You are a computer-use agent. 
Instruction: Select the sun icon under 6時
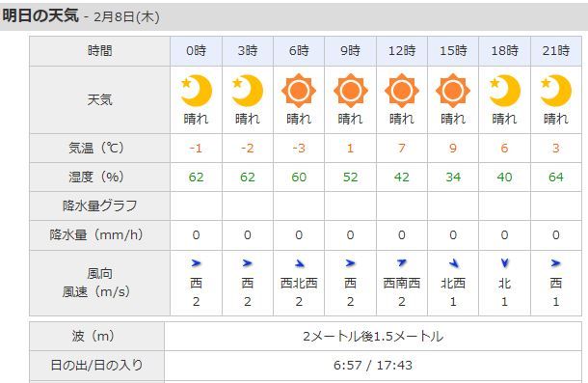[299, 91]
